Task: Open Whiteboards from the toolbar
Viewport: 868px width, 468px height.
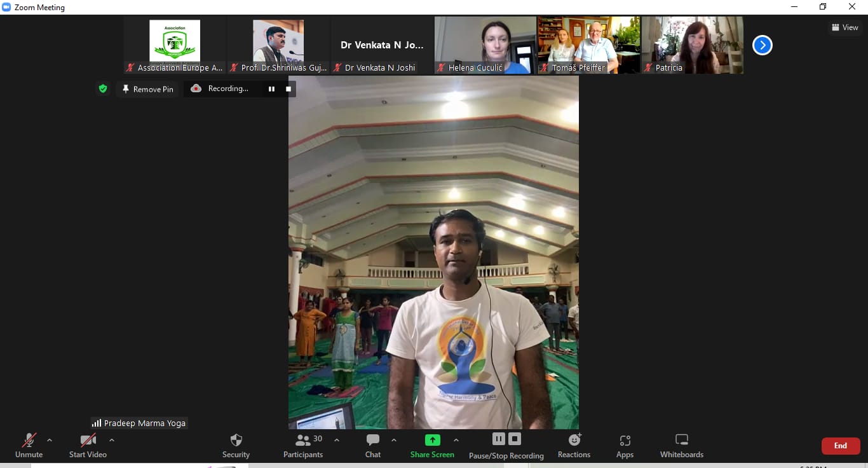Action: click(x=681, y=445)
